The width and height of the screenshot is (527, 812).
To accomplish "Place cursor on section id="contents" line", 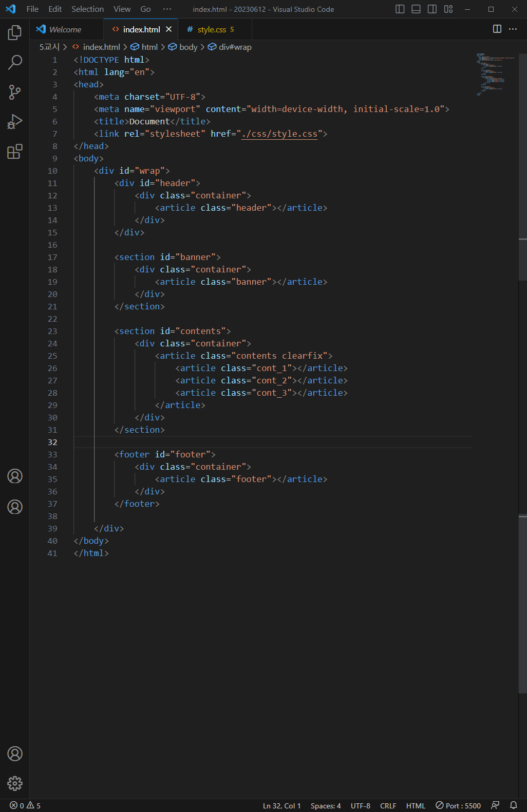I will point(173,331).
